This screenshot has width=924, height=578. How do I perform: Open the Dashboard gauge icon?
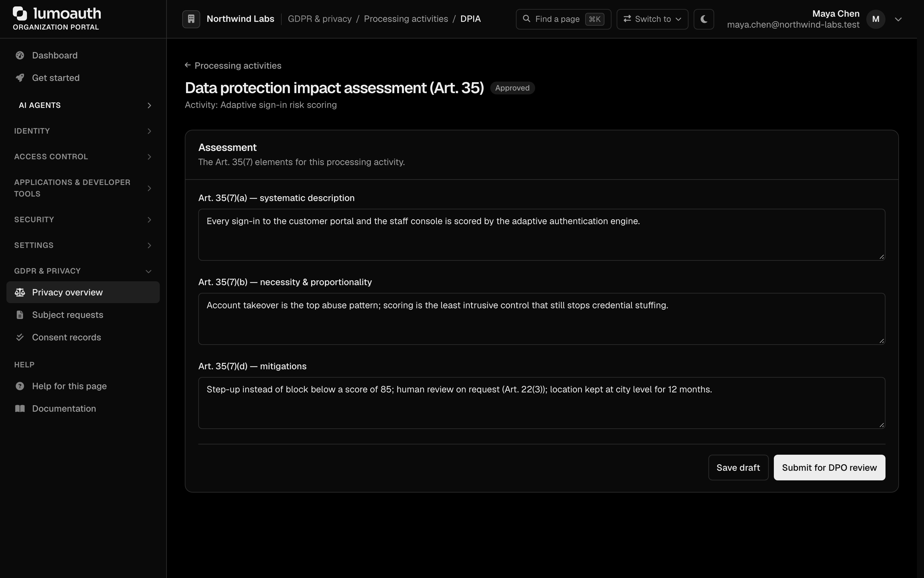tap(20, 56)
